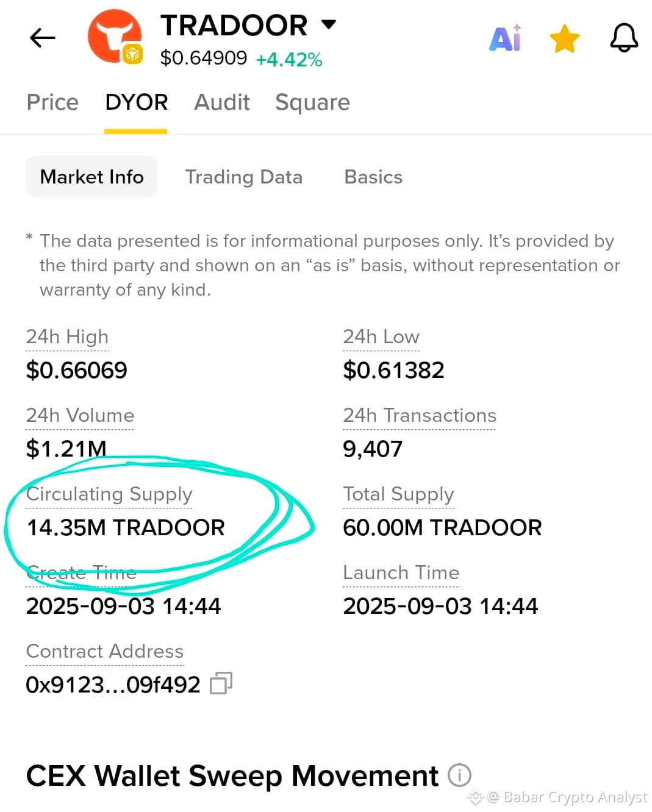Open price alerts bell icon
The image size is (652, 812).
pyautogui.click(x=624, y=38)
